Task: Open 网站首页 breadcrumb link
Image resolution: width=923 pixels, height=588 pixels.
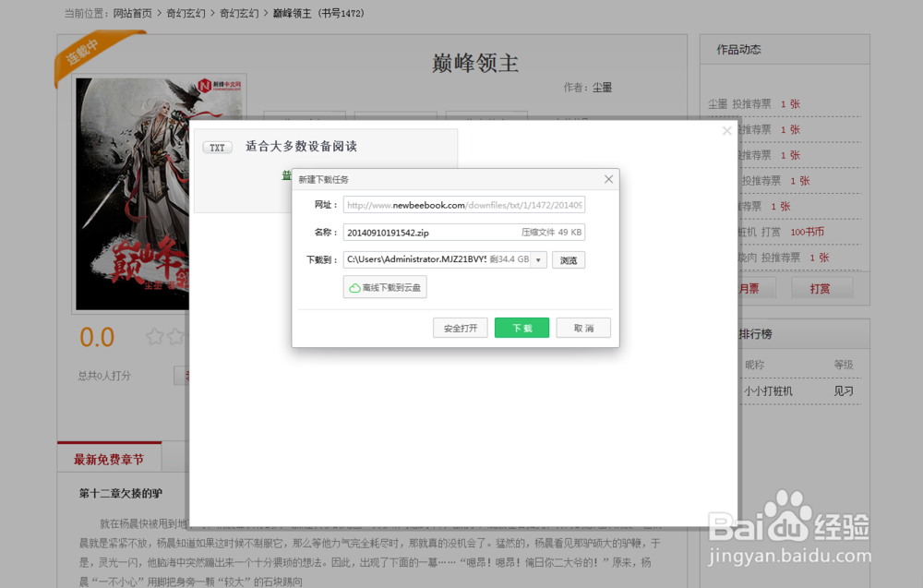Action: [x=132, y=13]
